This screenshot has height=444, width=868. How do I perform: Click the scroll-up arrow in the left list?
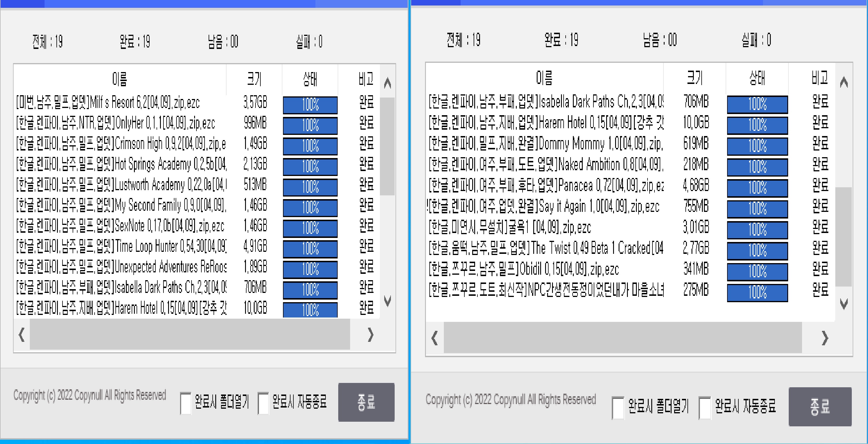[387, 83]
